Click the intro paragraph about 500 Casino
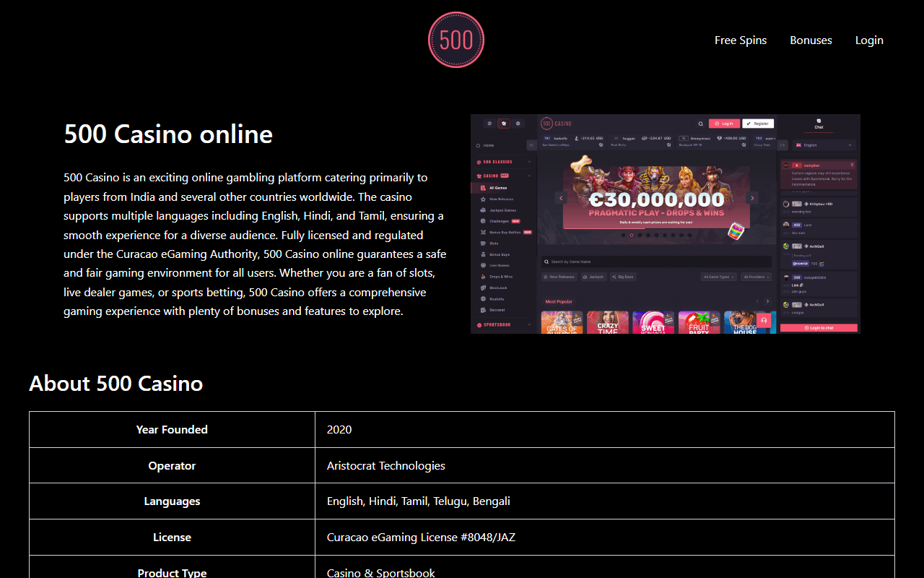 point(256,244)
